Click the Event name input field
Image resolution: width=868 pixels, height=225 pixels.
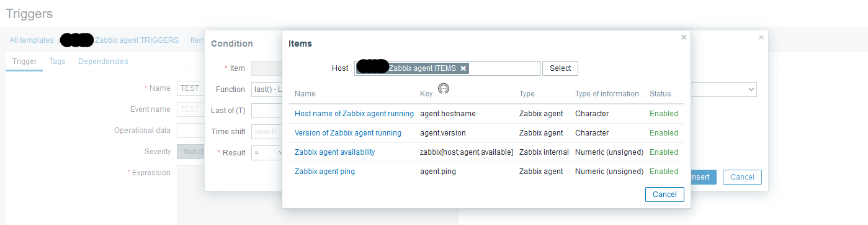pos(190,109)
